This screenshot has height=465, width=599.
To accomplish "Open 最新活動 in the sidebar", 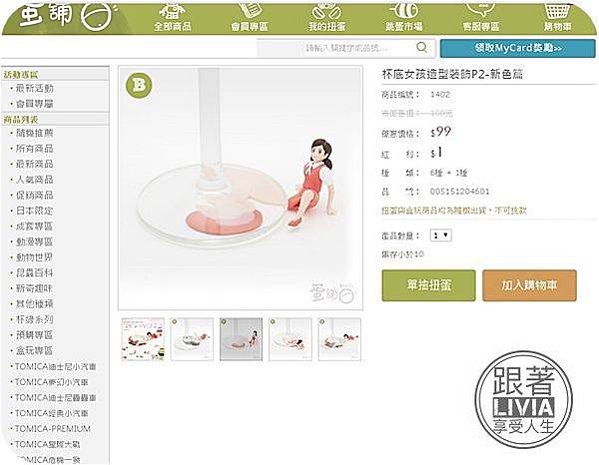I will pyautogui.click(x=34, y=88).
